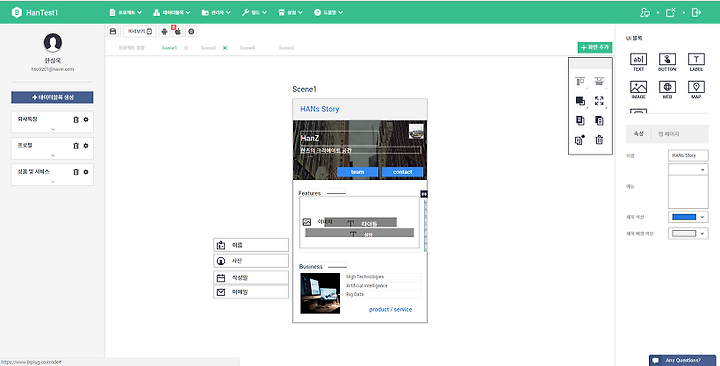Expand the 상품 및 서비스 data block
Viewport: 720px width, 366px height.
52,182
